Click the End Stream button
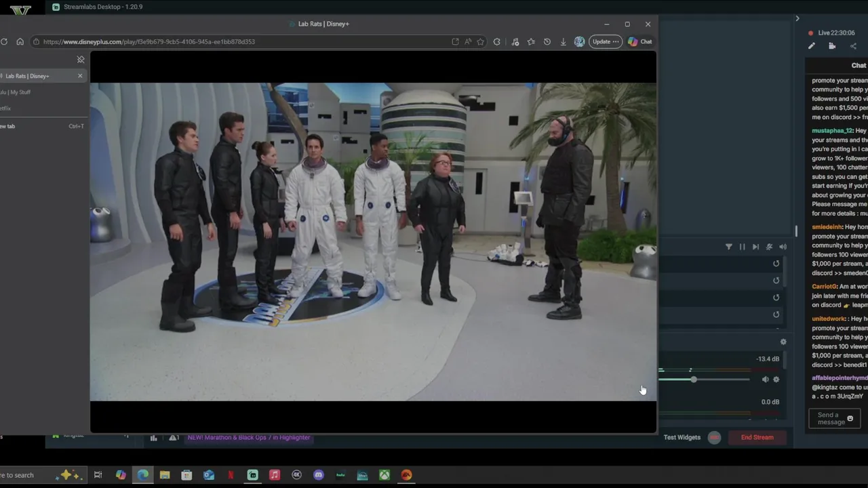868x488 pixels. pyautogui.click(x=757, y=438)
